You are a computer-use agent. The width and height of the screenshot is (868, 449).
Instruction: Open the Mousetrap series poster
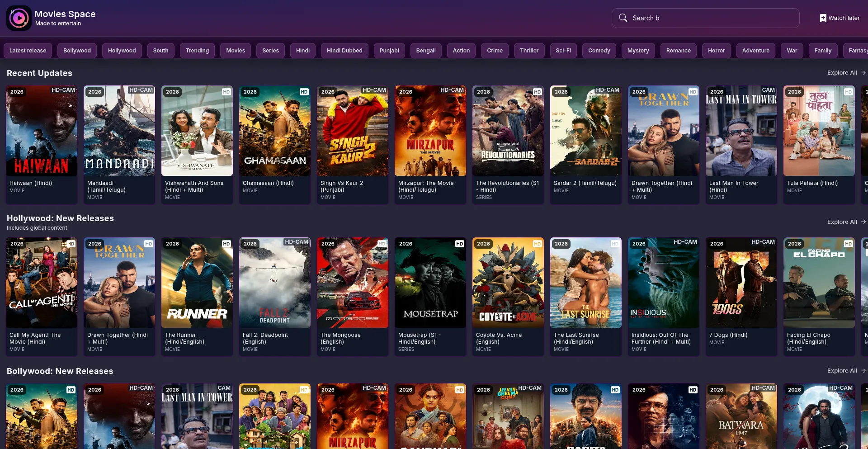[x=430, y=283]
